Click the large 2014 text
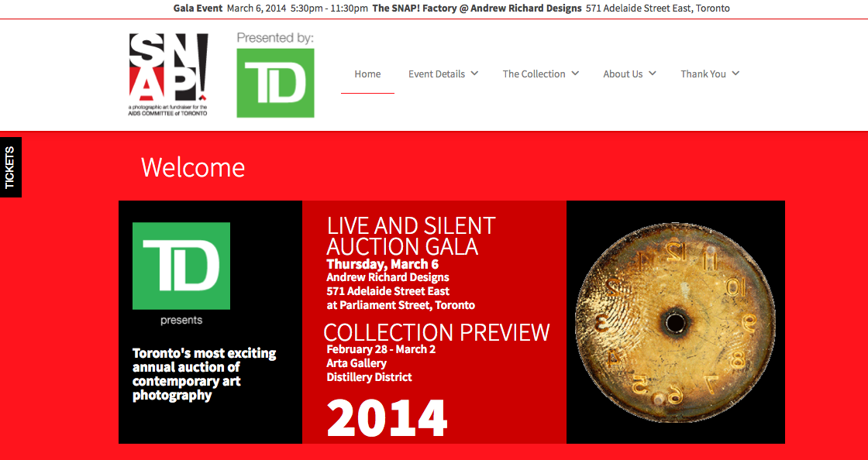This screenshot has width=868, height=460. [387, 418]
